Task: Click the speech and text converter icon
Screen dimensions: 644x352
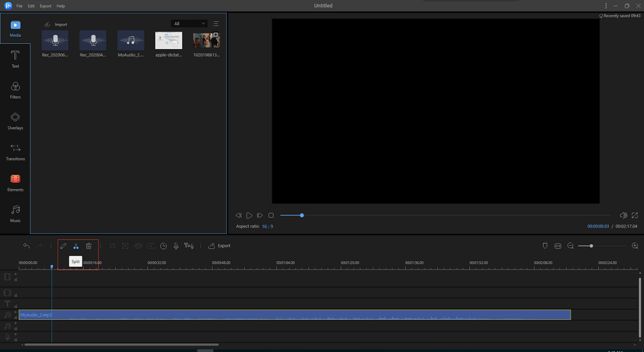Action: coord(189,246)
